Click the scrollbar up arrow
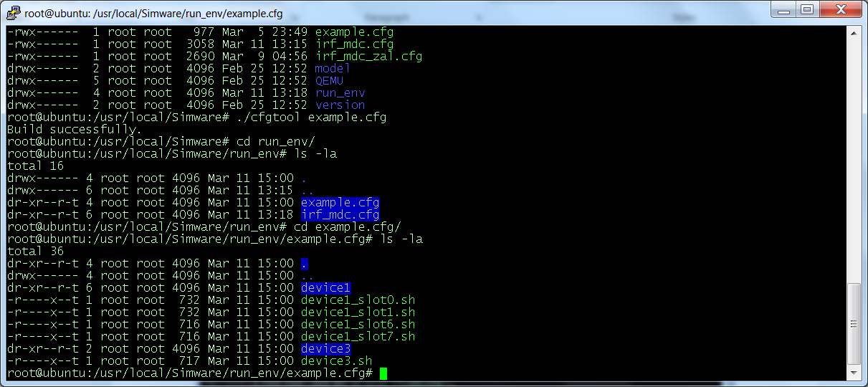This screenshot has height=387, width=868. pyautogui.click(x=854, y=33)
